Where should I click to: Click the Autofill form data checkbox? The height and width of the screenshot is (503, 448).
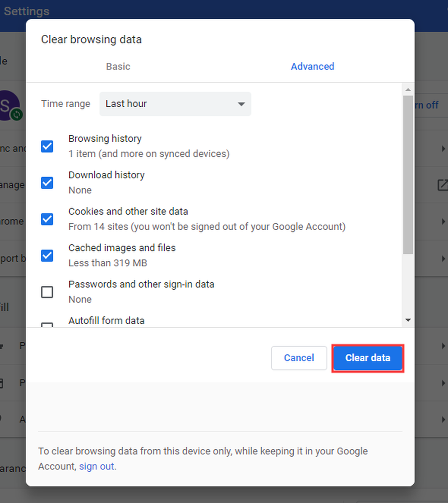[x=47, y=325]
